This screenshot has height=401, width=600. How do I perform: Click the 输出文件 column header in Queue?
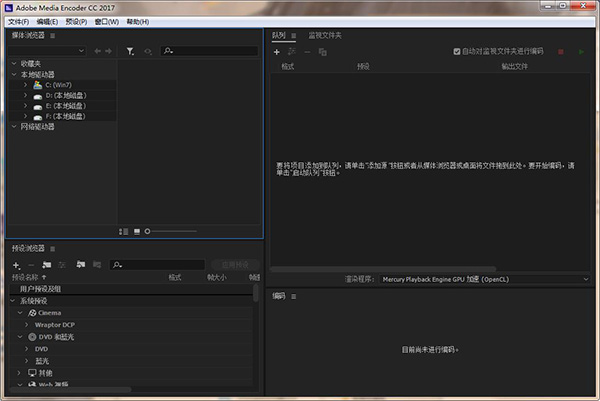pyautogui.click(x=514, y=67)
